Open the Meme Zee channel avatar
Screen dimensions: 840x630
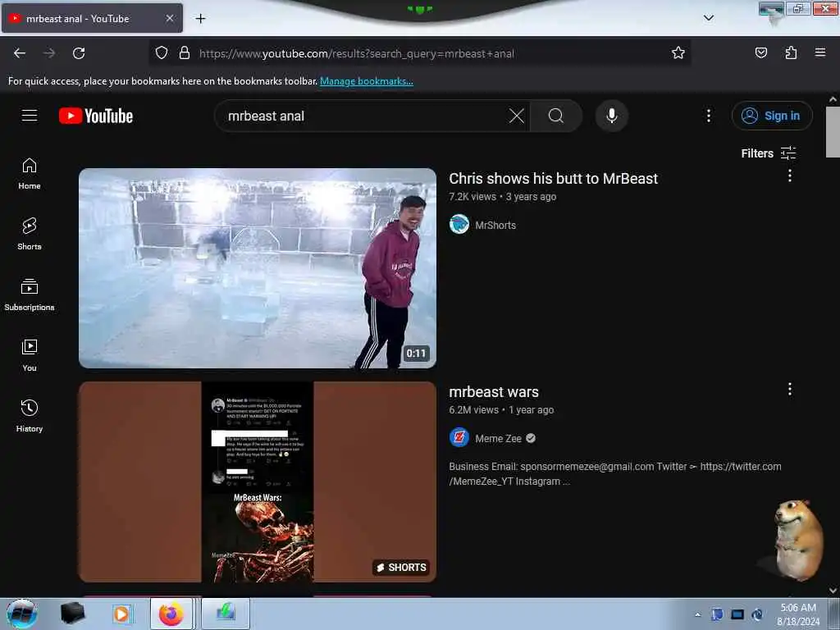[459, 438]
